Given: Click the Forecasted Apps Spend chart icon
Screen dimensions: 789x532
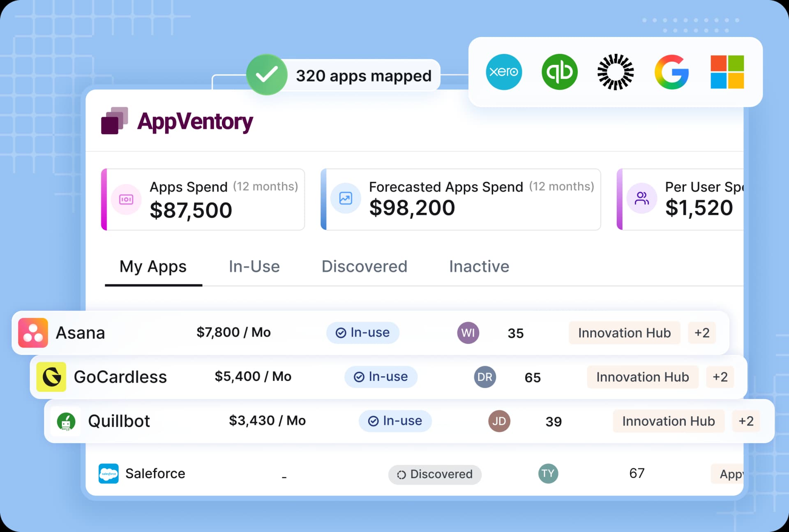Looking at the screenshot, I should (346, 198).
